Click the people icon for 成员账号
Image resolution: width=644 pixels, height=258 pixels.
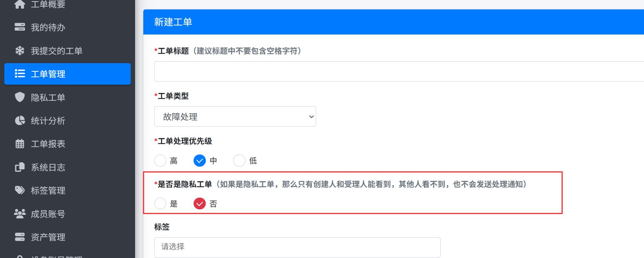coord(20,214)
